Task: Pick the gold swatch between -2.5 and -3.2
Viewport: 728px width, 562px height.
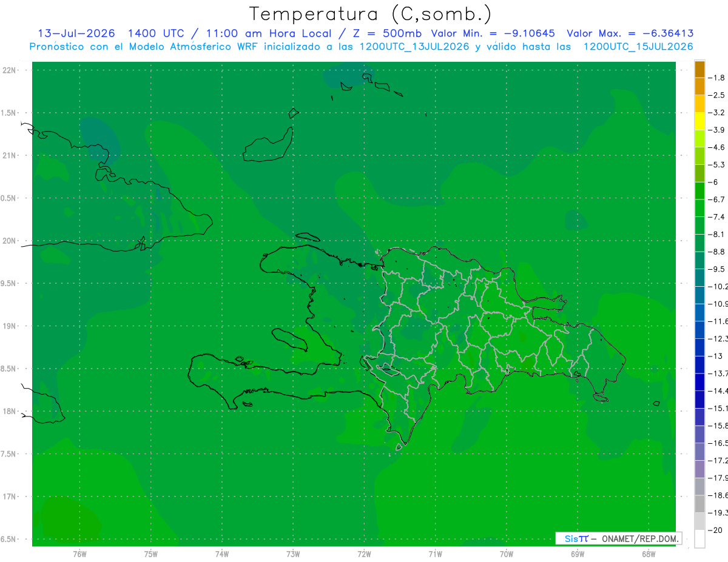Action: [x=699, y=104]
